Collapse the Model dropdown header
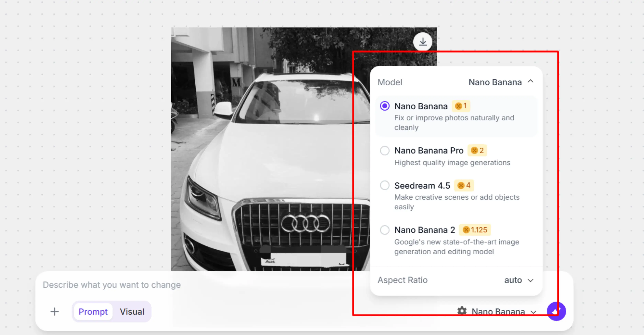644x335 pixels. coord(456,82)
